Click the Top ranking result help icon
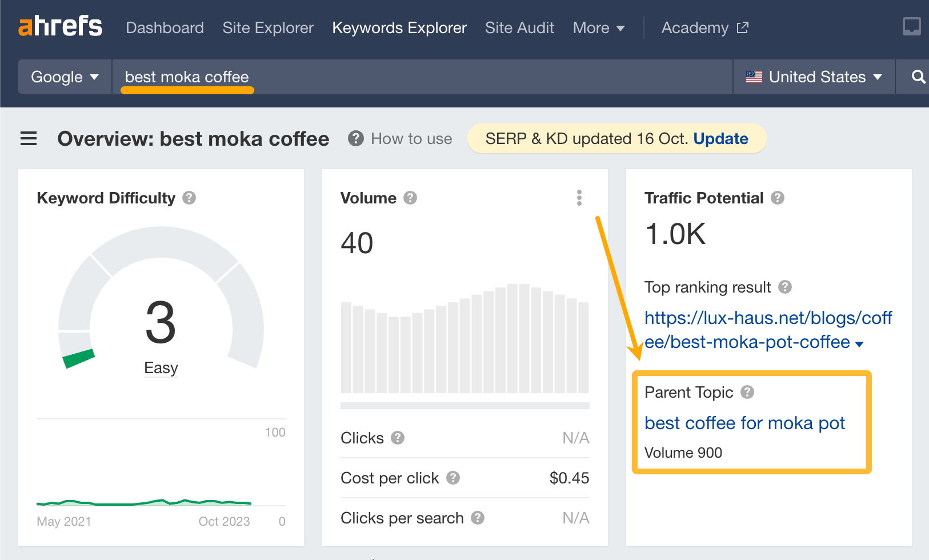The height and width of the screenshot is (560, 929). coord(785,287)
